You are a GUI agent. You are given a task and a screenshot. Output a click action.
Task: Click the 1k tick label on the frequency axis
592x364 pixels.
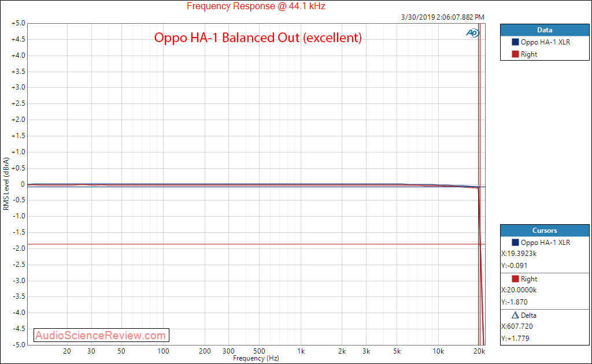pos(301,351)
